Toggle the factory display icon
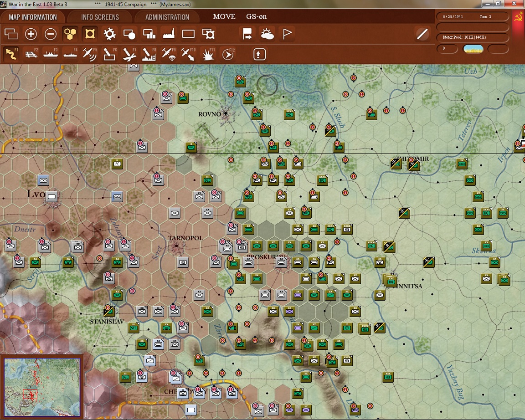 (x=169, y=34)
